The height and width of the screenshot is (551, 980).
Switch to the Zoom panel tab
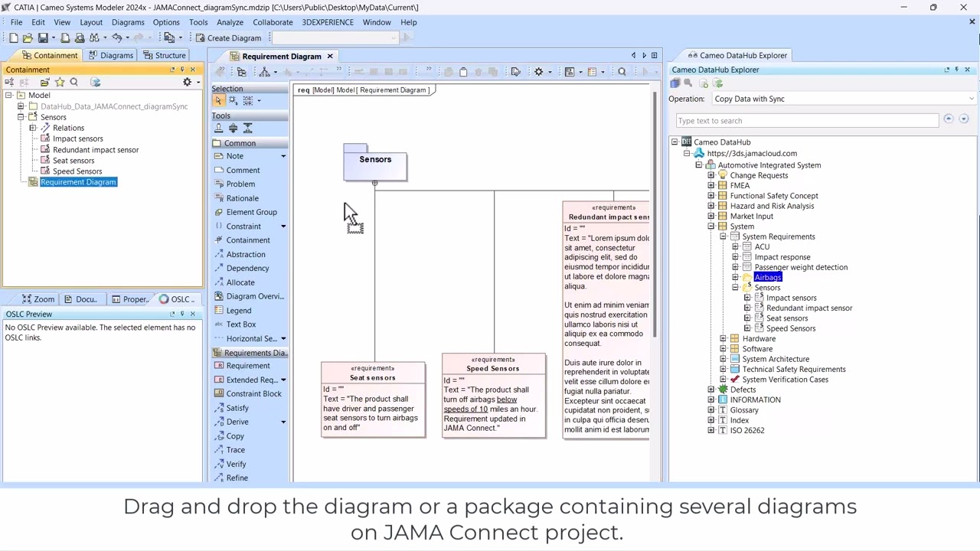point(38,299)
